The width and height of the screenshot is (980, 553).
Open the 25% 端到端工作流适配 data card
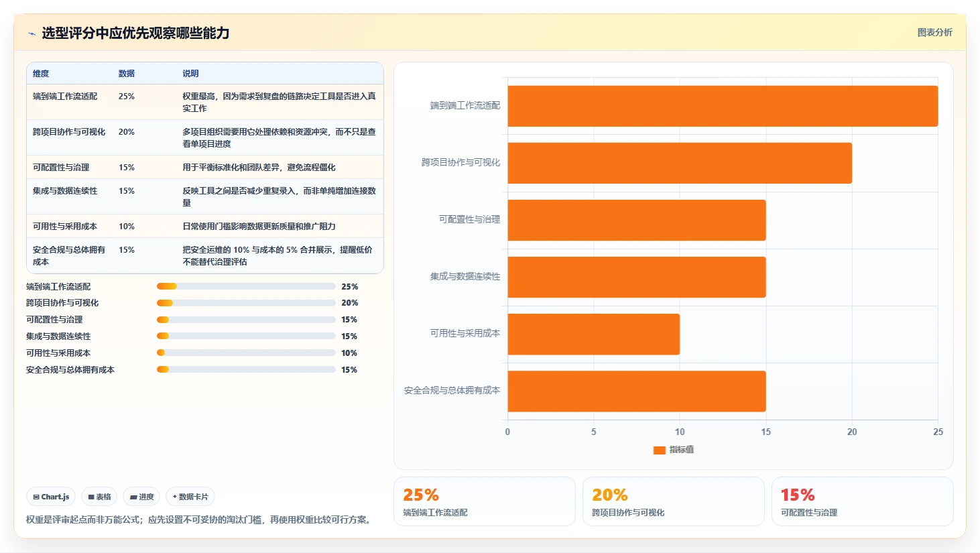[x=485, y=501]
